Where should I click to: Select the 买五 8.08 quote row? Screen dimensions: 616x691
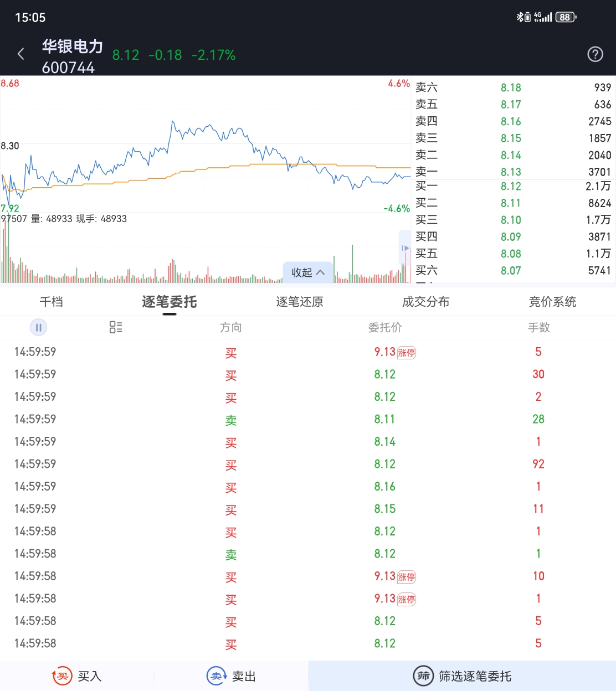pos(514,254)
